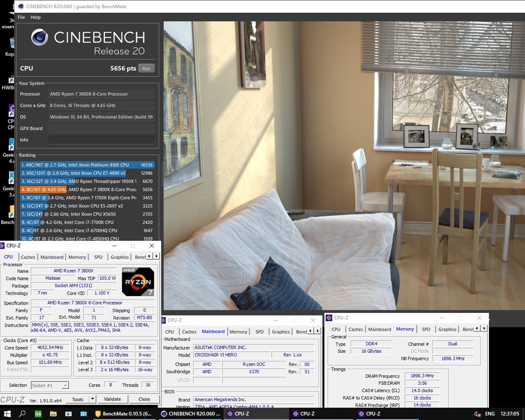Open the green 64 icon on the taskbar
The height and width of the screenshot is (420, 525).
click(38, 413)
